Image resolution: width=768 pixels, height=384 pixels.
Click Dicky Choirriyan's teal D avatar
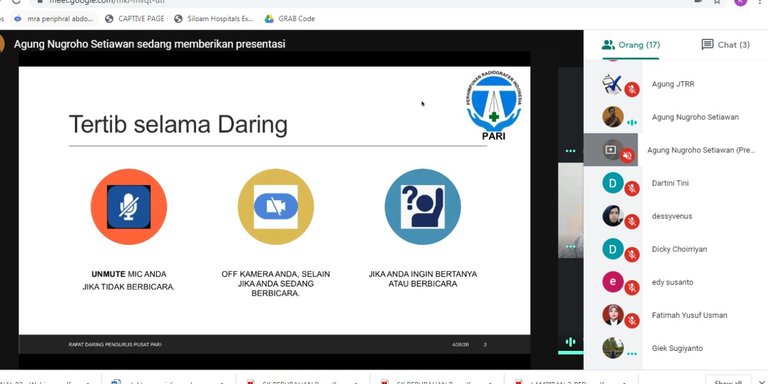(613, 249)
